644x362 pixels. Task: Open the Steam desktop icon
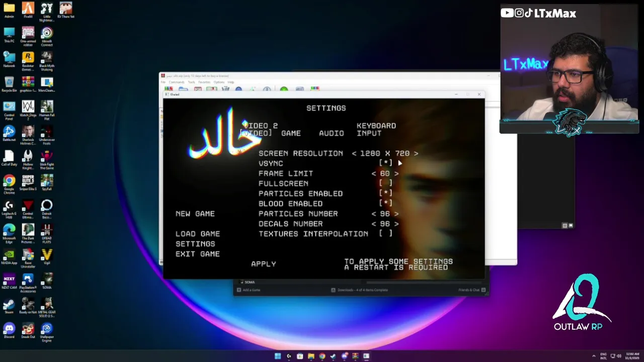pos(9,306)
